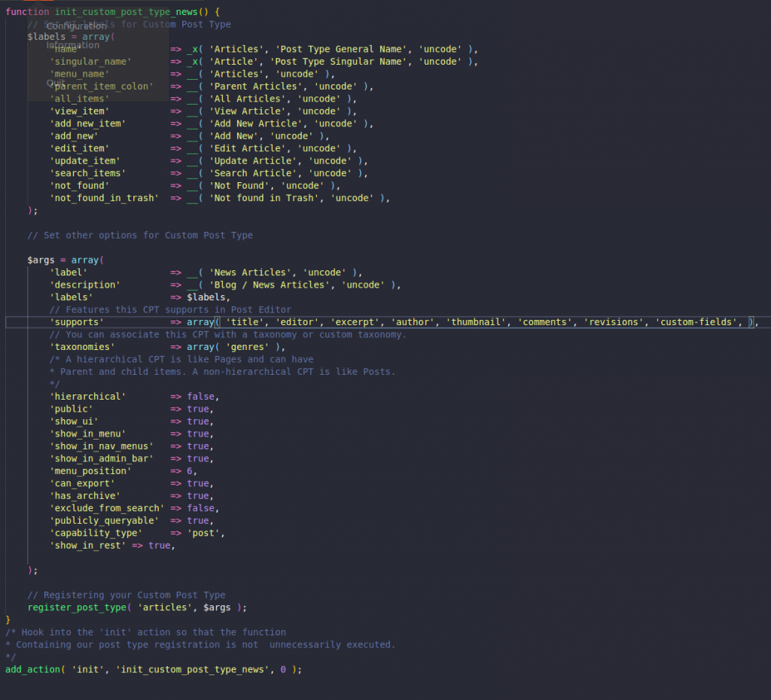Click the add_action call on last line
Screen dimensions: 771x700
35,669
